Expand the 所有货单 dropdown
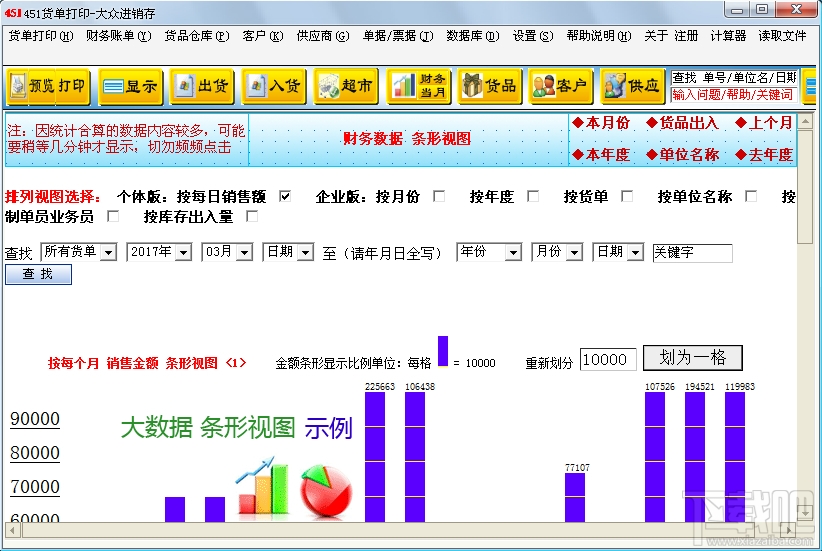 [78, 252]
